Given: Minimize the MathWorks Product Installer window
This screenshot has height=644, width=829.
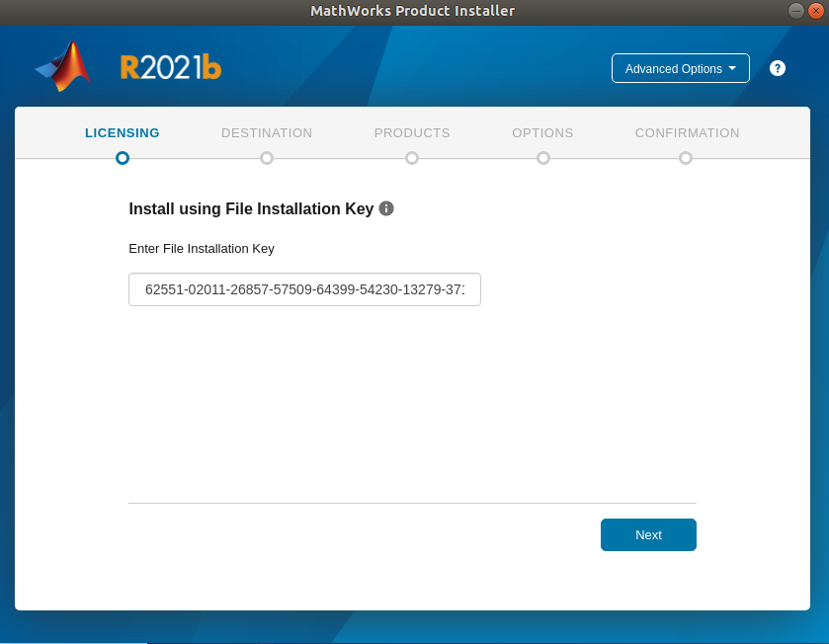Looking at the screenshot, I should 795,11.
